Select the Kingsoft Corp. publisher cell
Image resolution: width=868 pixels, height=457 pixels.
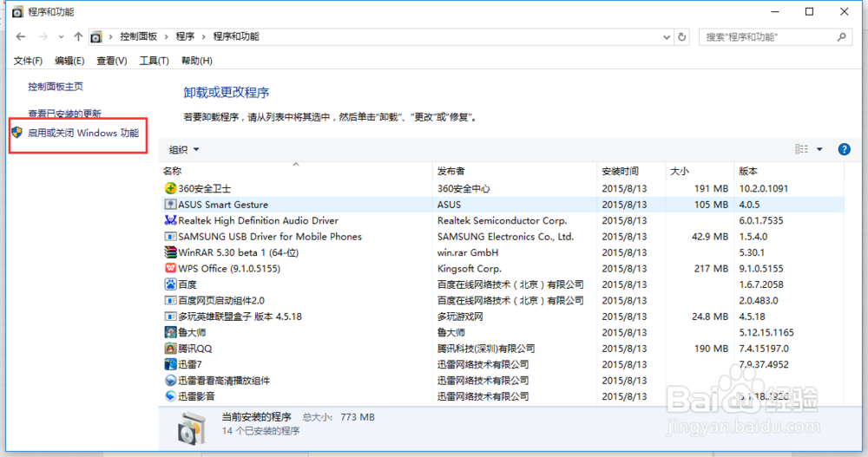point(470,268)
